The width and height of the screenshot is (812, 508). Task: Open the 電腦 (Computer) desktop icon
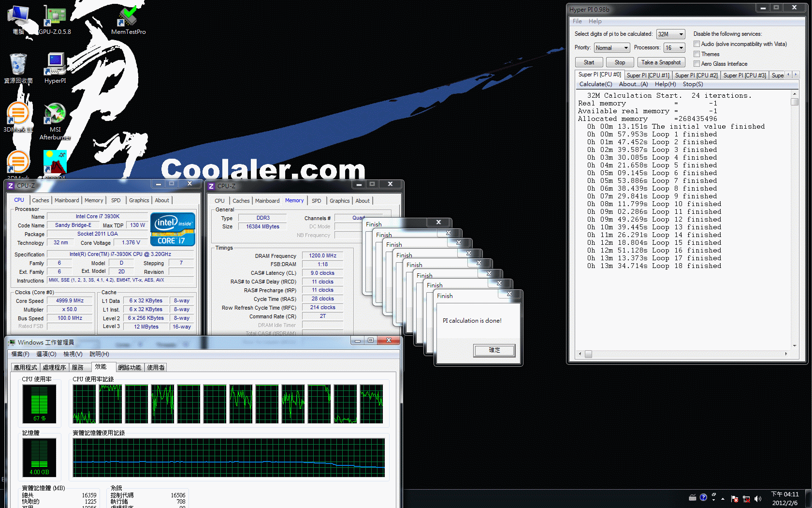18,19
